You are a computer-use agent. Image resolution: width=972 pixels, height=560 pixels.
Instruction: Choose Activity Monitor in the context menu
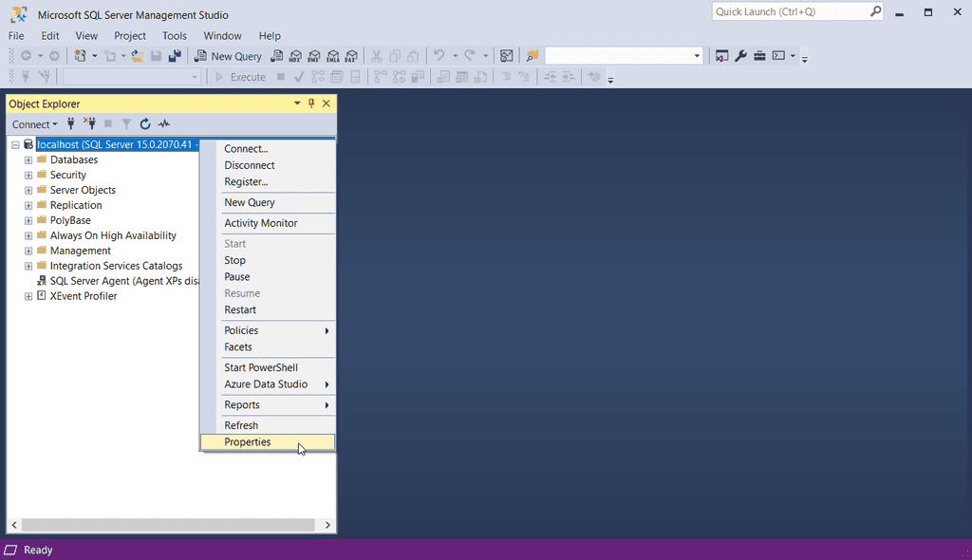point(261,223)
